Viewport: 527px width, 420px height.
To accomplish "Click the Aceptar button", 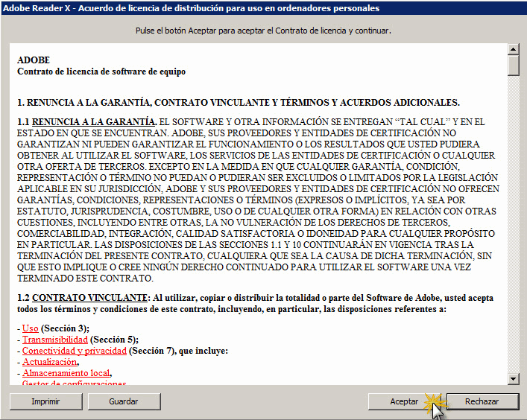I will pyautogui.click(x=404, y=401).
